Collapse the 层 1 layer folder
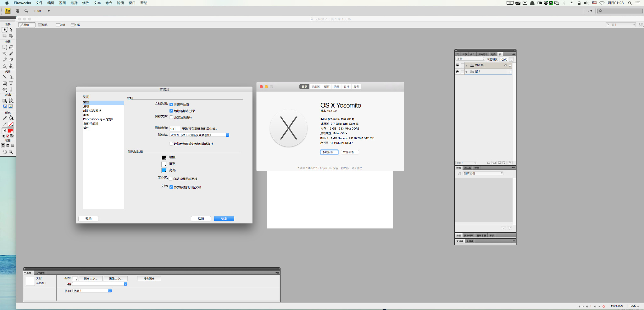 [x=466, y=72]
